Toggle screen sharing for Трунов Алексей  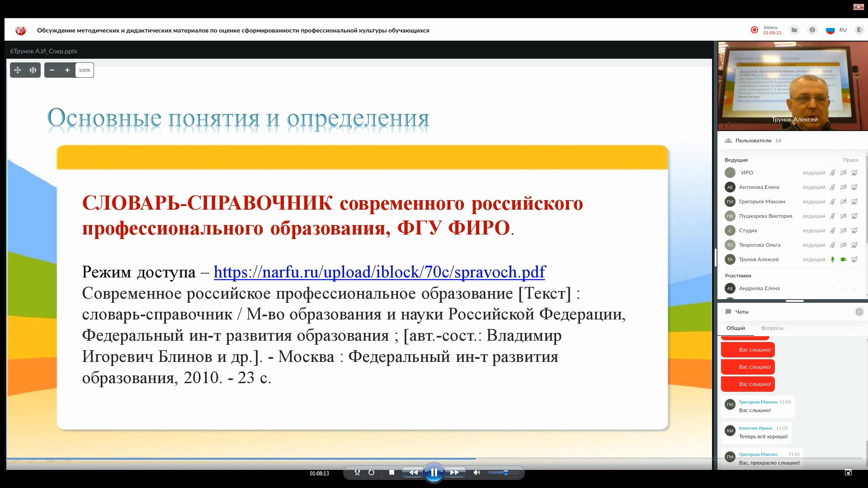(854, 259)
